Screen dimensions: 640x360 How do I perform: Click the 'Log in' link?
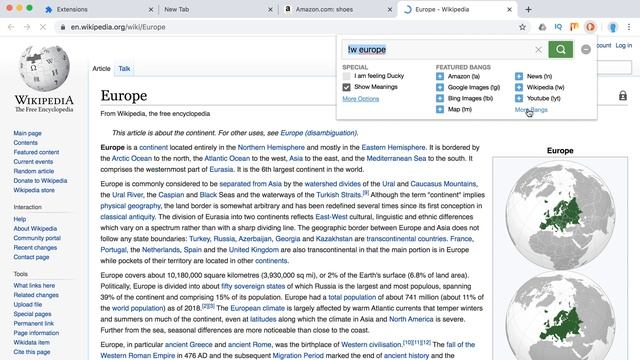623,45
